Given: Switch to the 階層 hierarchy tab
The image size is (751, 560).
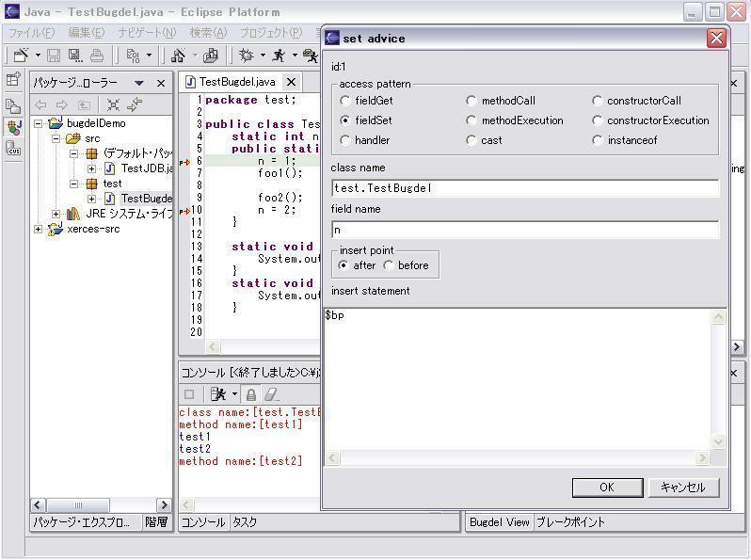Looking at the screenshot, I should [156, 522].
